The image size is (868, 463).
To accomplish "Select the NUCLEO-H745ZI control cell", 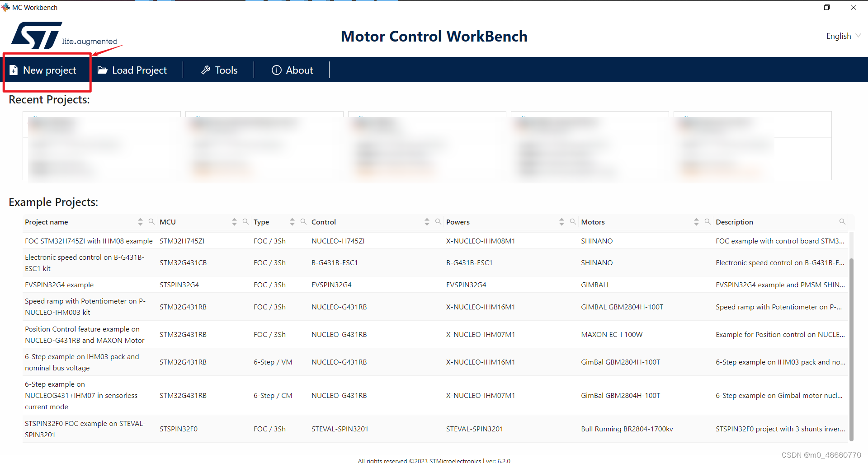I will pos(338,241).
